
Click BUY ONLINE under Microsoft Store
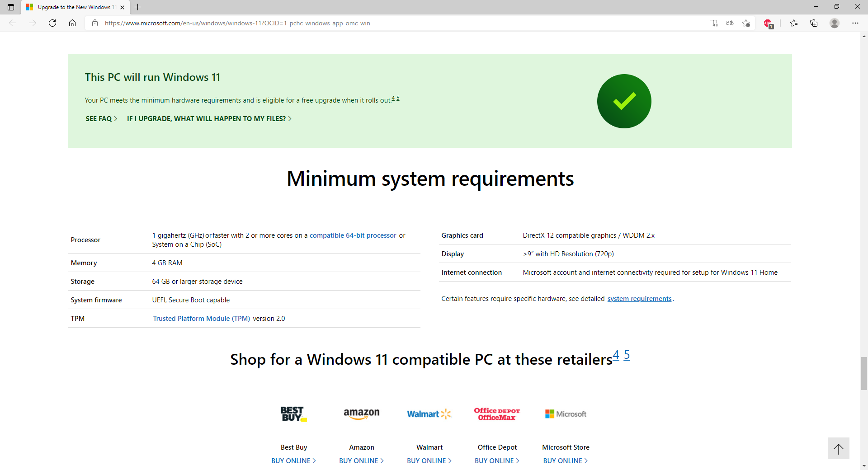click(x=566, y=461)
